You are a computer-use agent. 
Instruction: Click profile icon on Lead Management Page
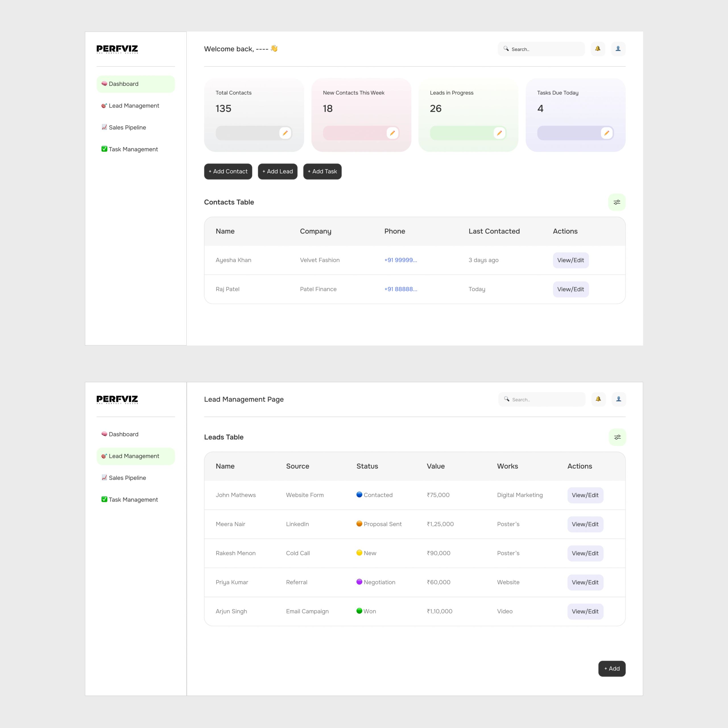pyautogui.click(x=619, y=400)
